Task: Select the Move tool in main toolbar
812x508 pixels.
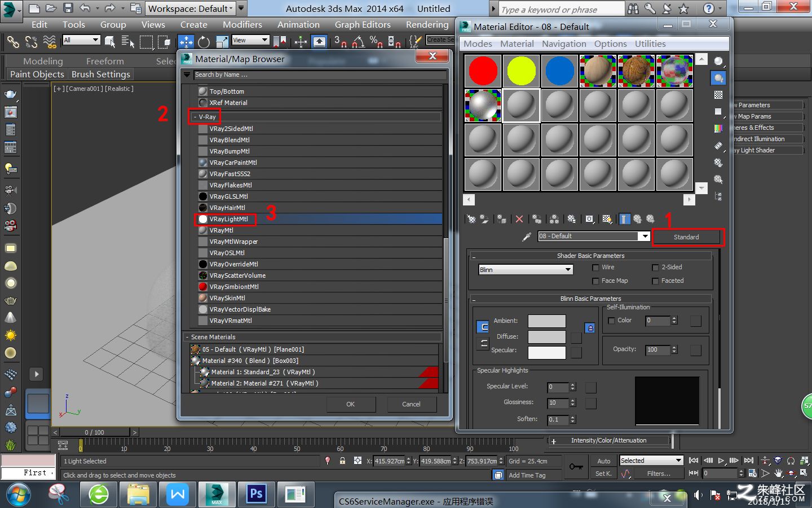Action: [186, 42]
